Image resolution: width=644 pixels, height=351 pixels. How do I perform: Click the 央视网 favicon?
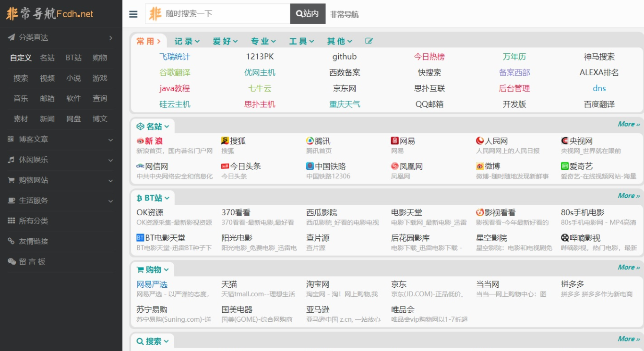point(565,140)
